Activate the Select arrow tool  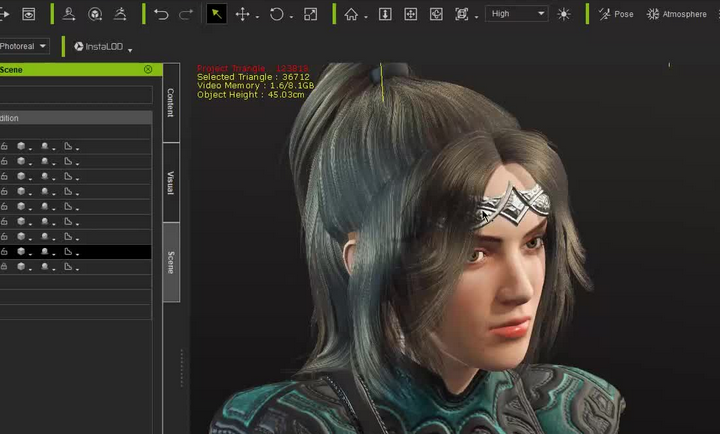[216, 14]
